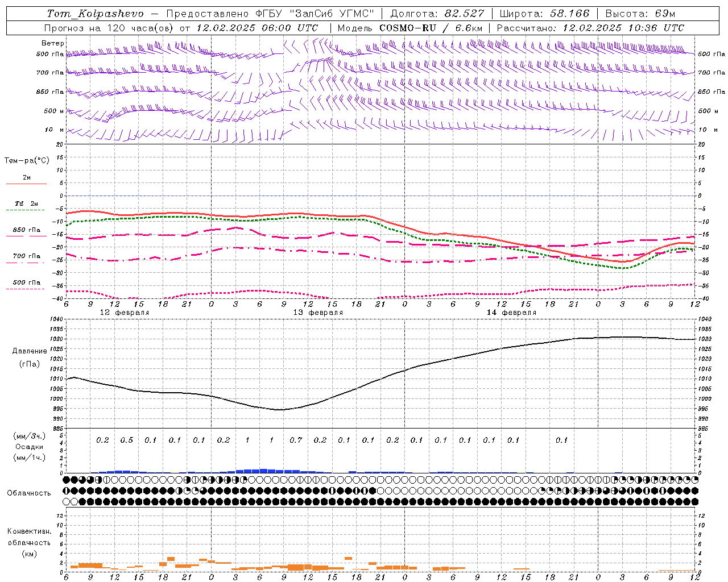Click the Ветер label of the wind panel
This screenshot has width=728, height=582.
click(x=53, y=43)
